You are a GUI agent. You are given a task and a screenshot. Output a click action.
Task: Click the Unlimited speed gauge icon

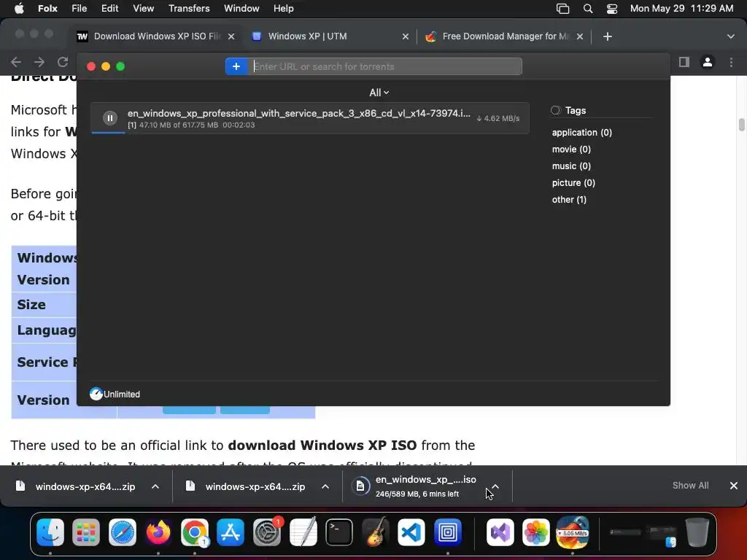96,394
